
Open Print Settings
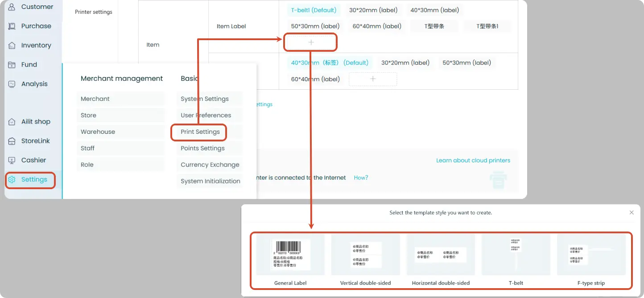pyautogui.click(x=200, y=132)
